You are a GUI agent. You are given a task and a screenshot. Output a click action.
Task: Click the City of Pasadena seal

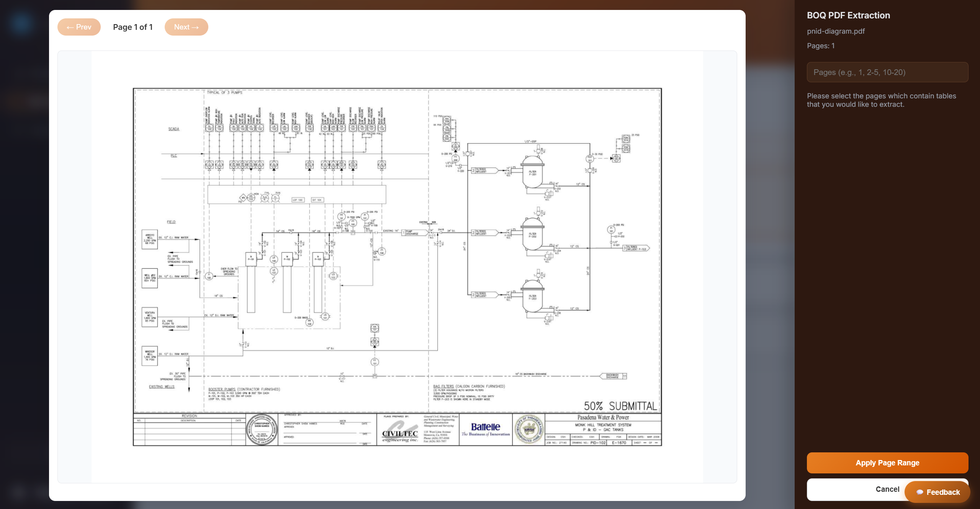point(529,429)
